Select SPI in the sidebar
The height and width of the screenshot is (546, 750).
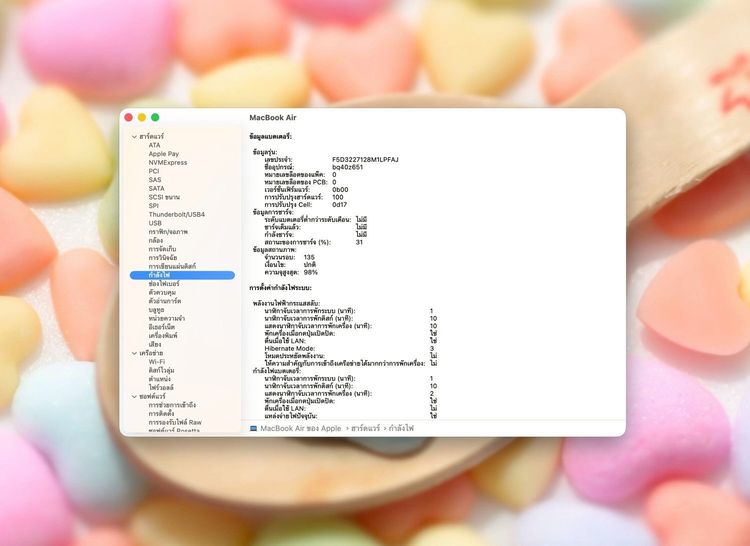[153, 206]
